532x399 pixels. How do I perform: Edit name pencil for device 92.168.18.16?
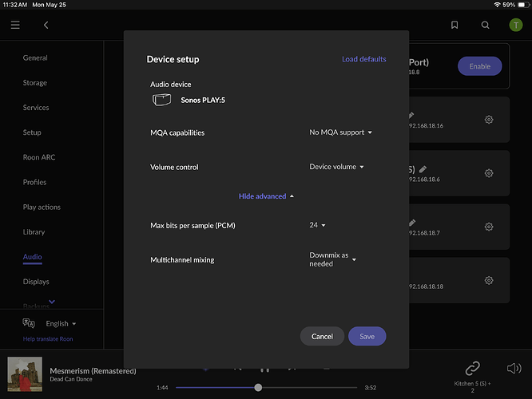point(411,115)
